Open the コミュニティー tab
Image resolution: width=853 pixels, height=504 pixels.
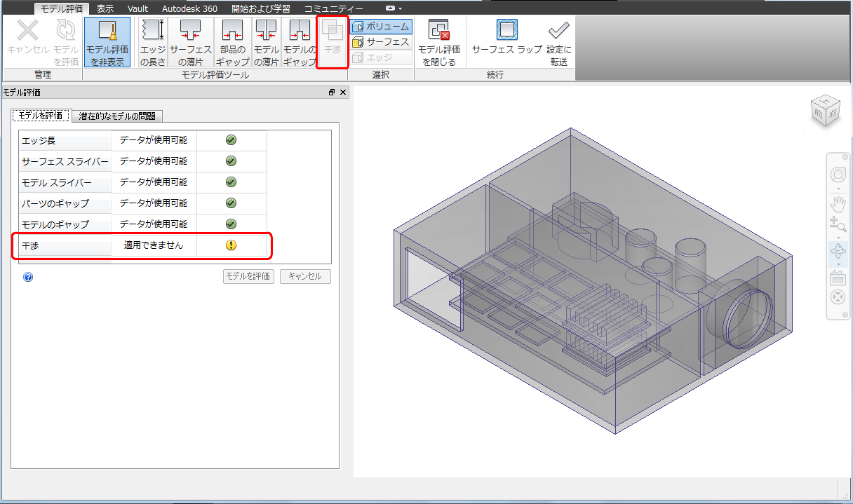334,9
